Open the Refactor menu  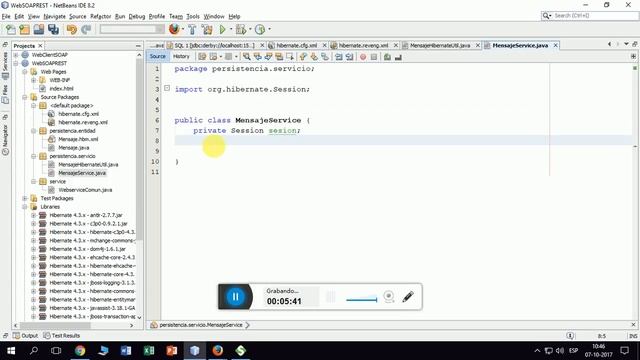coord(100,16)
